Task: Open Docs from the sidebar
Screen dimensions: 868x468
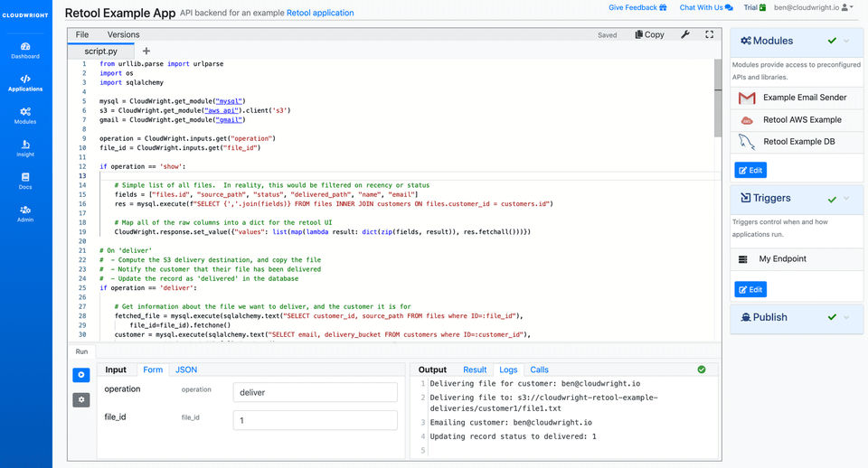Action: 25,181
